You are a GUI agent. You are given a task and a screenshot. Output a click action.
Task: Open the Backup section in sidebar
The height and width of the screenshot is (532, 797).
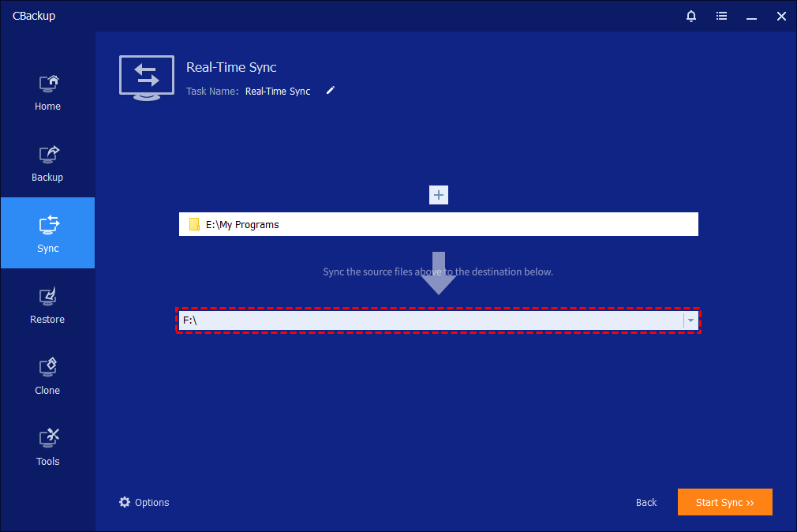pos(47,163)
